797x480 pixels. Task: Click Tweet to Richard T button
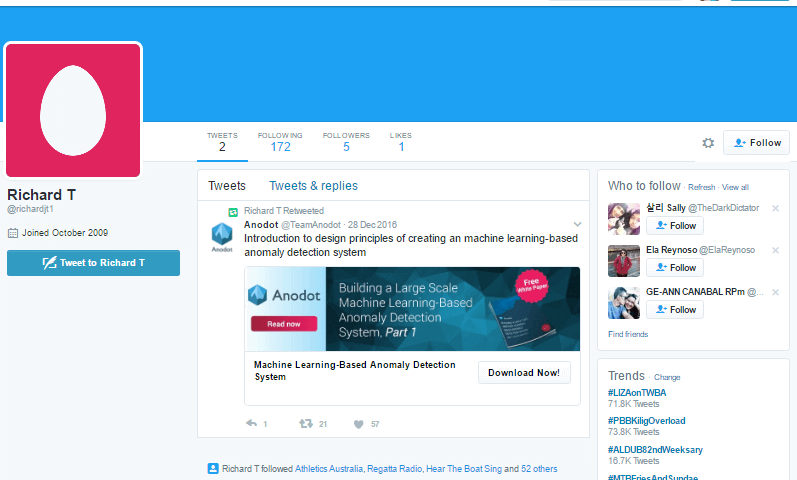click(x=94, y=263)
